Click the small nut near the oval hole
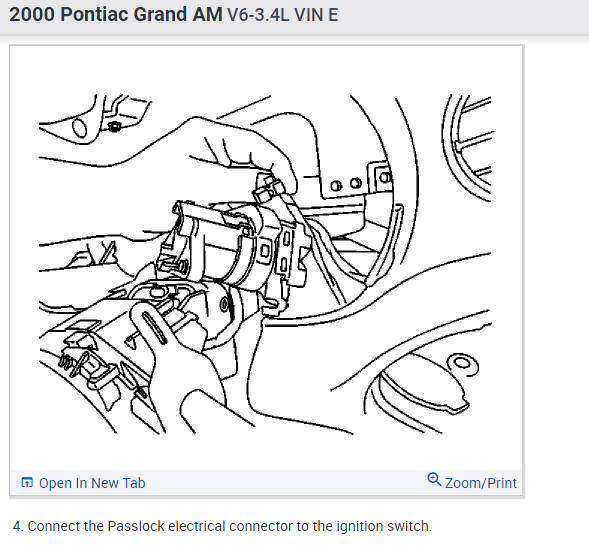This screenshot has height=551, width=589. 113,127
